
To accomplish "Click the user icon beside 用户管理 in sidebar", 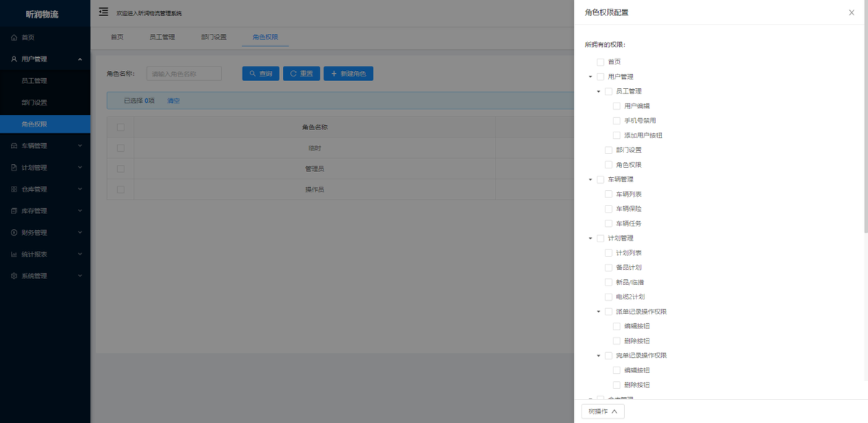I will pos(14,59).
